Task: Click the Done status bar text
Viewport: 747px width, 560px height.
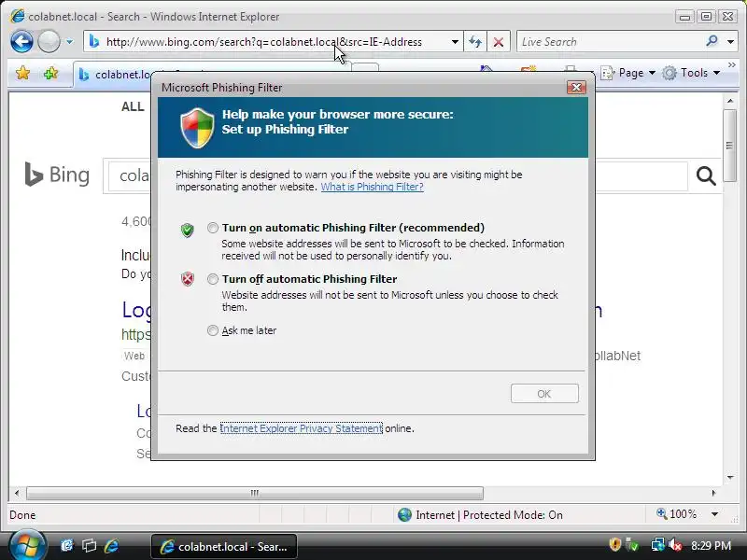Action: [22, 515]
